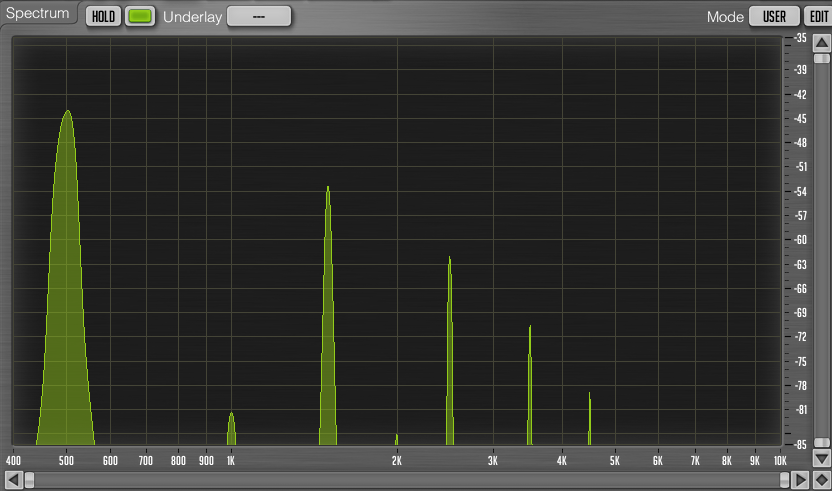Toggle the green spectrum enable button
The height and width of the screenshot is (491, 832).
point(141,16)
